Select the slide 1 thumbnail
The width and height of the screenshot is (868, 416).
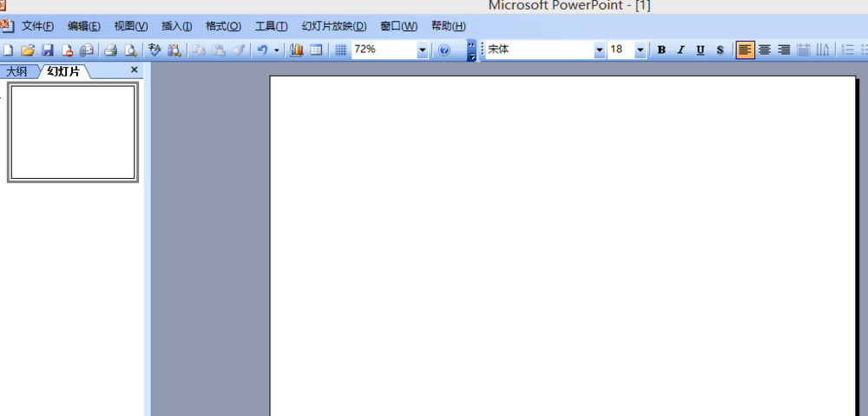[73, 132]
